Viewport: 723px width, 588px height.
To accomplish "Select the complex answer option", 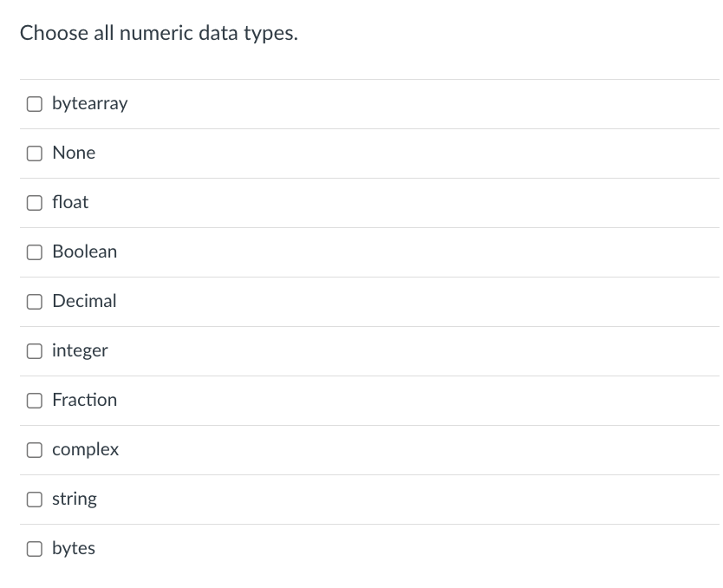I will [x=85, y=449].
